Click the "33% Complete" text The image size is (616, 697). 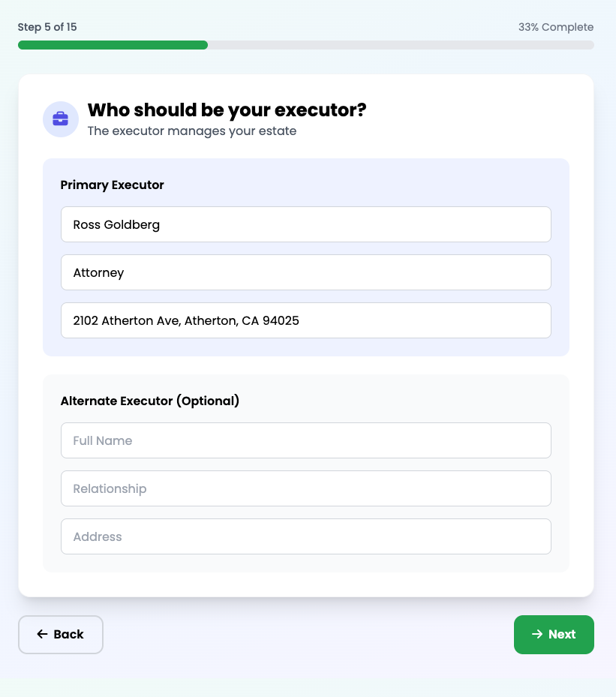(555, 27)
